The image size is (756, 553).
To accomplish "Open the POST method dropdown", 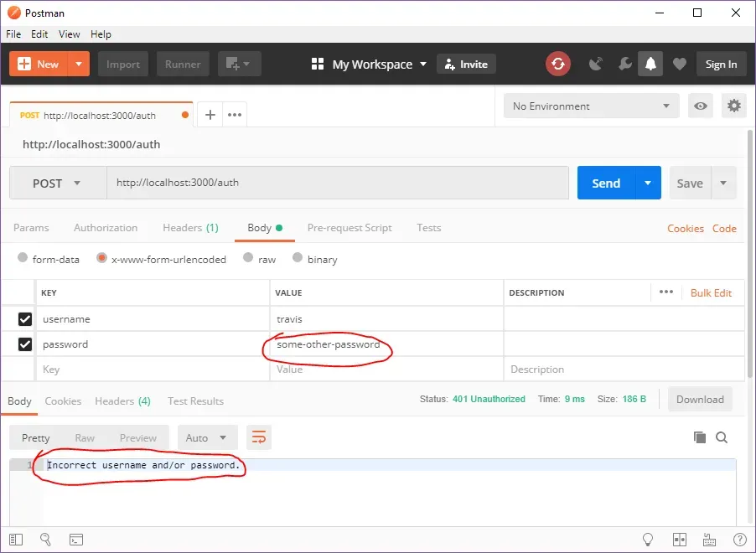I will pos(57,183).
